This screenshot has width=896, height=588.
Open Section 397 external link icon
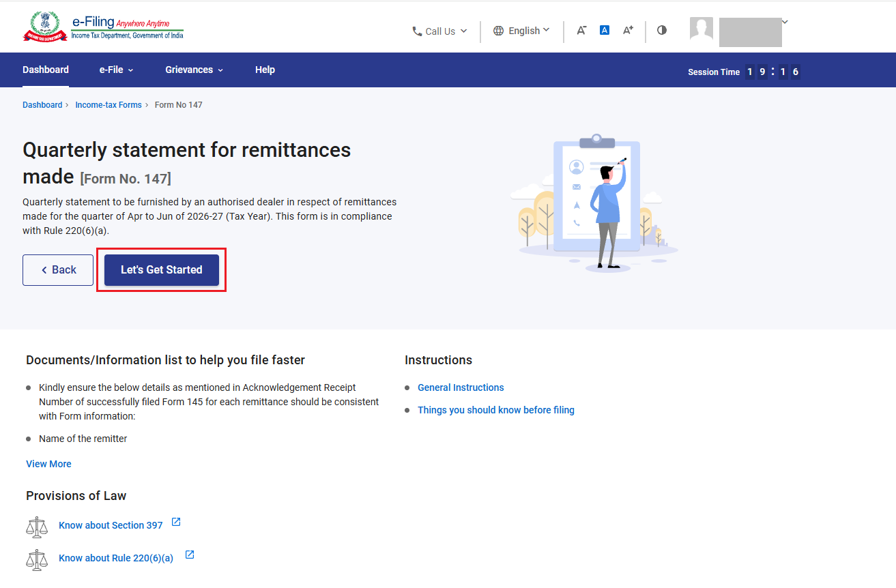click(176, 522)
